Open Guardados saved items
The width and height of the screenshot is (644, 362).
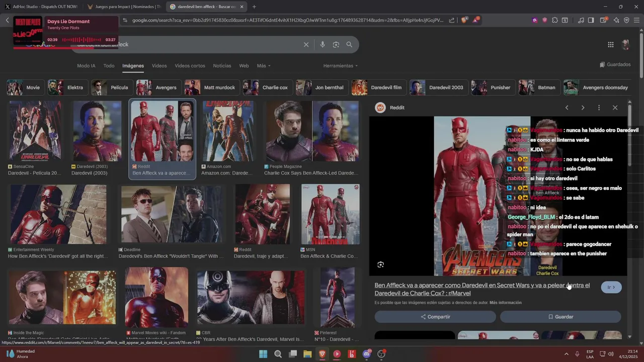click(x=615, y=64)
